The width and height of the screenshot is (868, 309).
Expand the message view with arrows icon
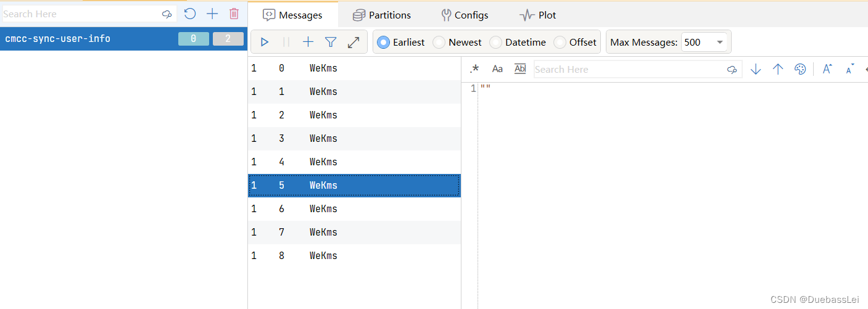[x=353, y=42]
